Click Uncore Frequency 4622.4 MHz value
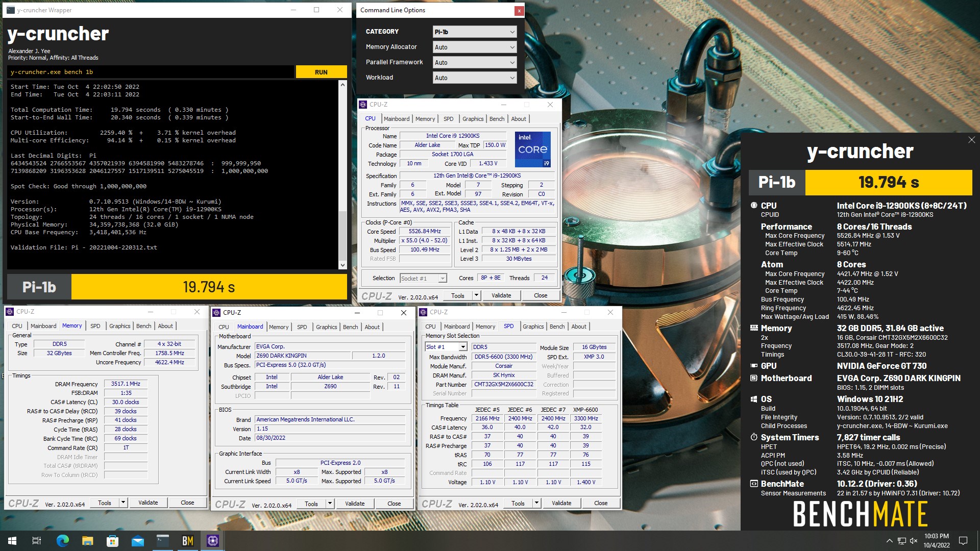This screenshot has width=980, height=551. (x=169, y=362)
